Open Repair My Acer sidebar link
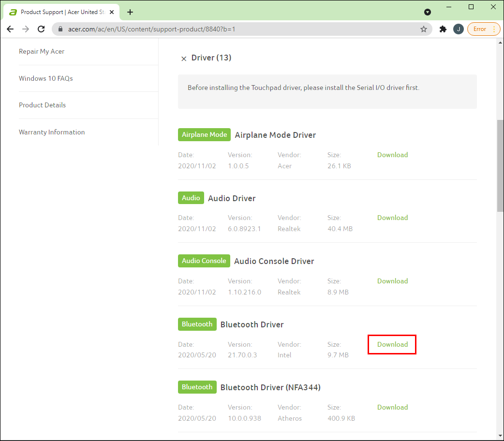 coord(42,51)
